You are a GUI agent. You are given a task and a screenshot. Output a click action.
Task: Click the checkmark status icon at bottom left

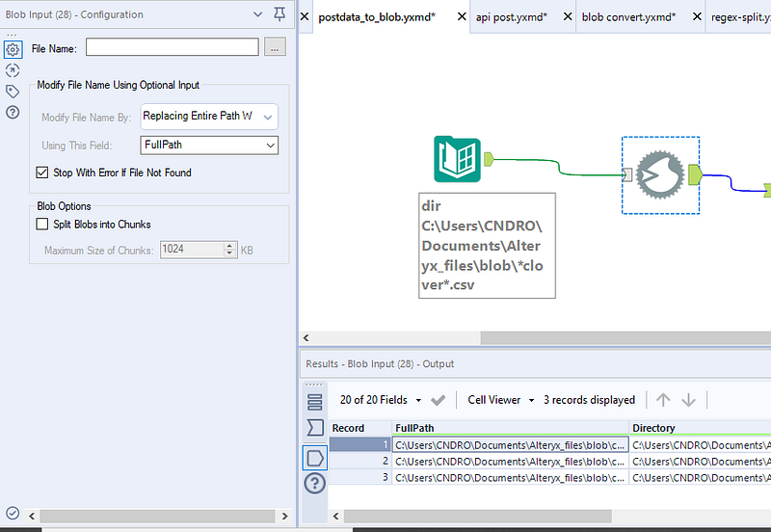pos(13,513)
